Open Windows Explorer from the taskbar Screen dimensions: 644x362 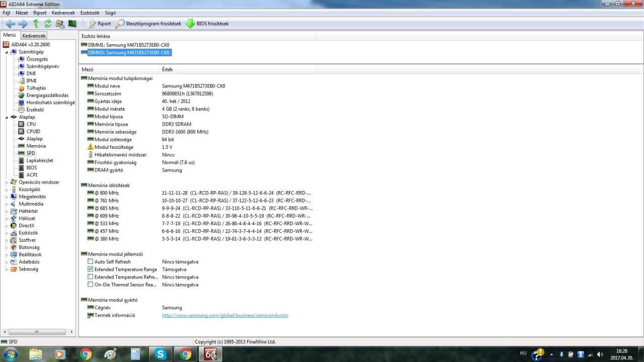coord(36,354)
